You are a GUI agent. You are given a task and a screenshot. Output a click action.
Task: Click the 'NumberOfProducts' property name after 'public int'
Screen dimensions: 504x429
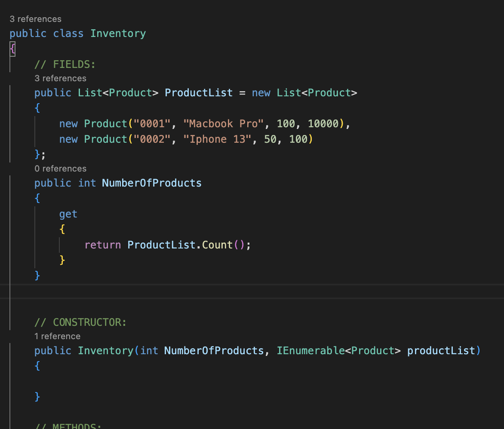point(152,183)
